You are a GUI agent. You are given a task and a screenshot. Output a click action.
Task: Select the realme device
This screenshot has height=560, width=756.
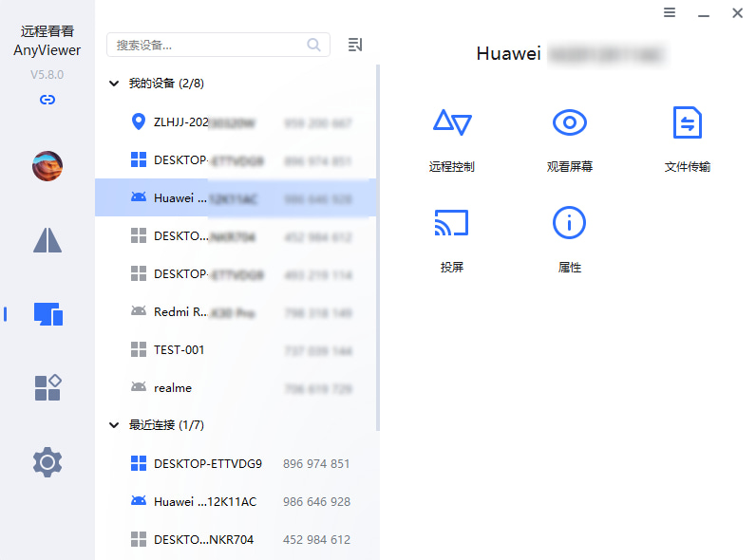[x=236, y=387]
